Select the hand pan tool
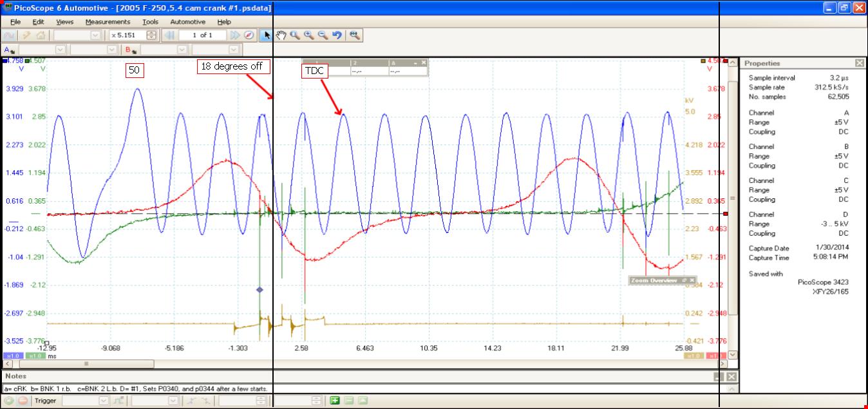This screenshot has width=868, height=409. coord(281,35)
